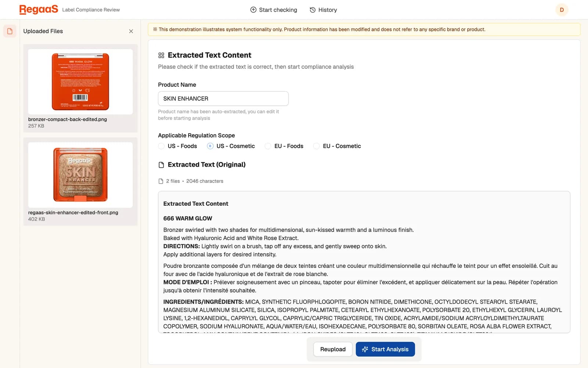Click the regaas-skin-enhancer-edited-front.png file name
This screenshot has height=368, width=588.
tap(73, 212)
